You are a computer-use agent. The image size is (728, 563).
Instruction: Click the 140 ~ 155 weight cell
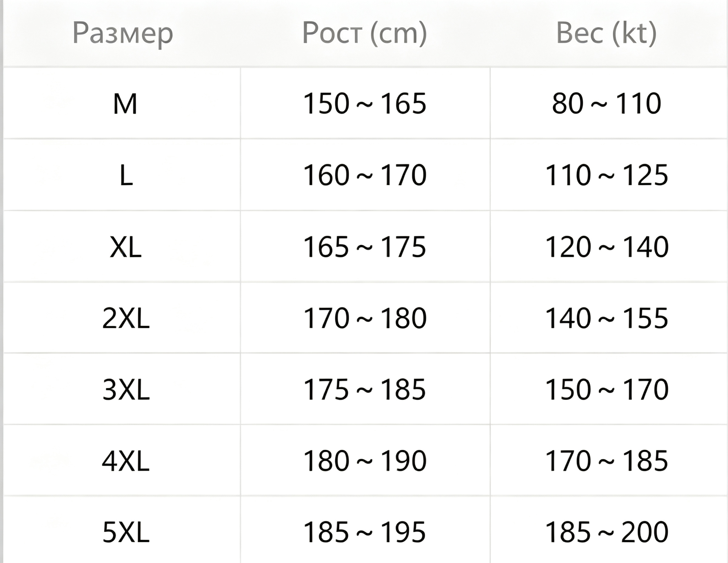[609, 317]
